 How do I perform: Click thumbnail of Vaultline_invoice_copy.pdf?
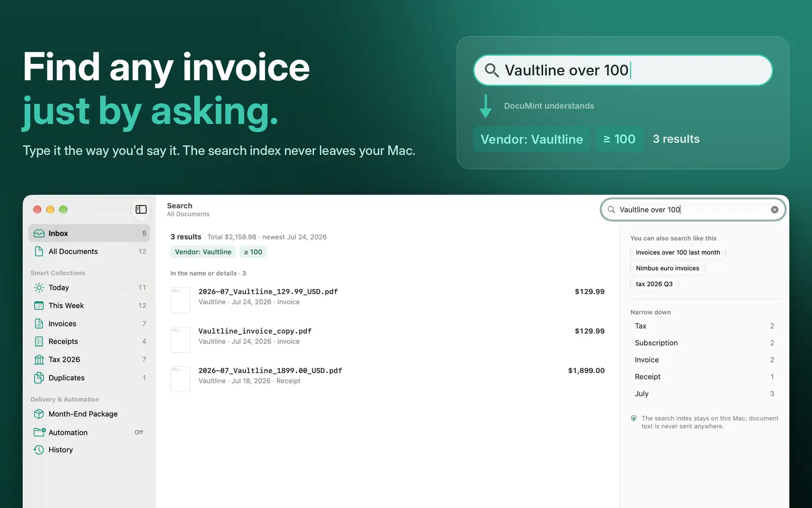[180, 339]
